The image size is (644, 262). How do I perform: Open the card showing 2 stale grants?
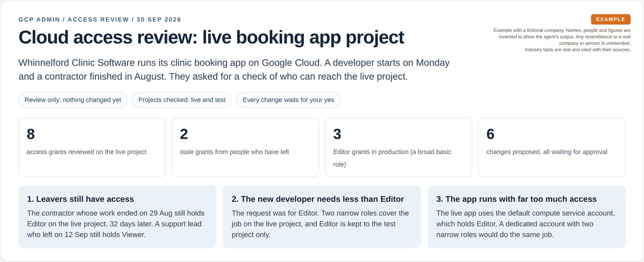click(x=245, y=147)
